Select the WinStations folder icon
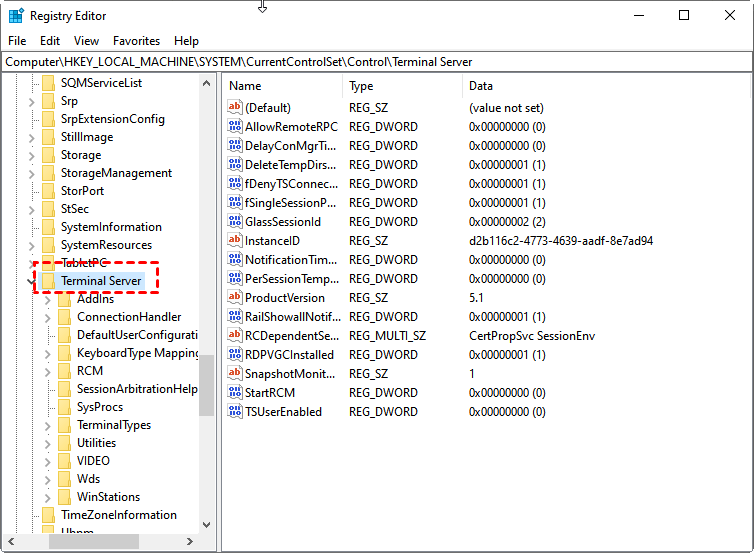Screen dimensions: 754x553 point(64,497)
